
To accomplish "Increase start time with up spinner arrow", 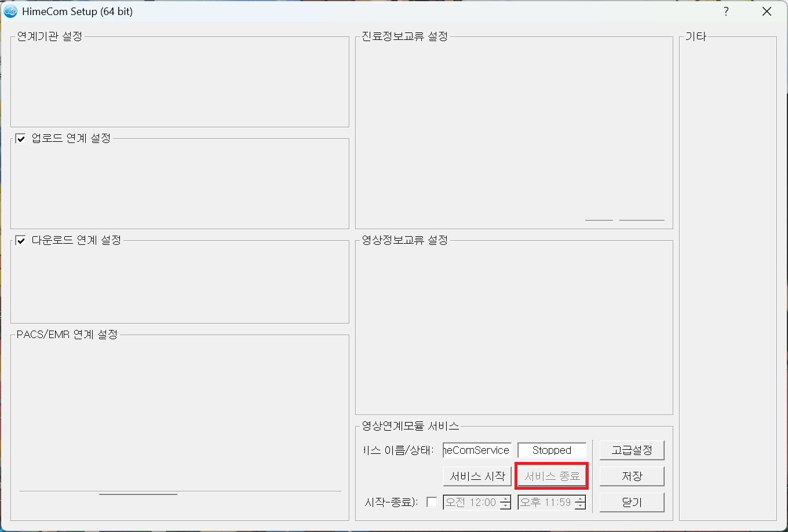I will click(506, 499).
